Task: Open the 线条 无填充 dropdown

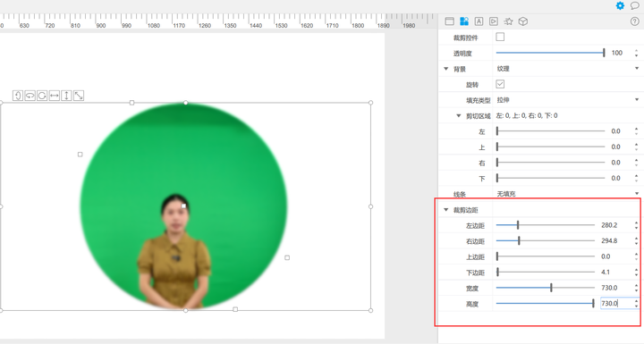Action: pos(568,194)
